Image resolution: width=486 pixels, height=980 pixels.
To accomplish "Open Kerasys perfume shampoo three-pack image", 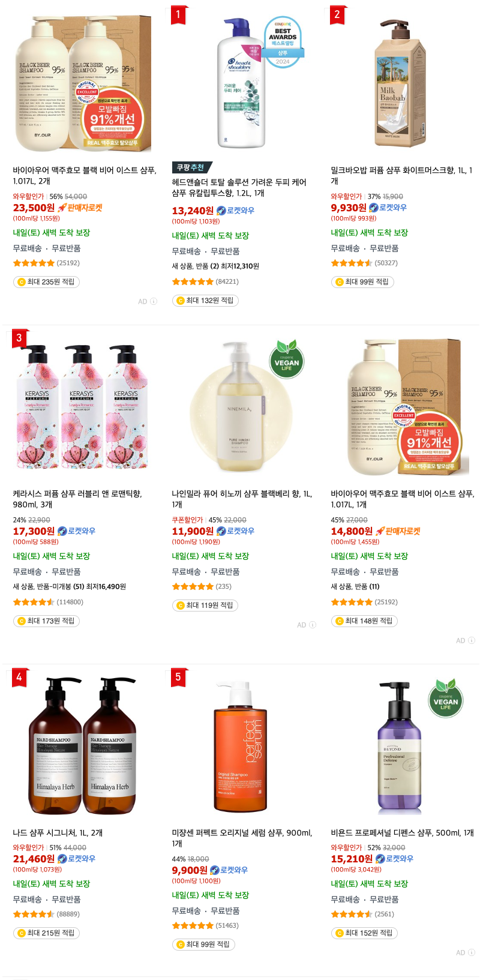I will pos(82,406).
